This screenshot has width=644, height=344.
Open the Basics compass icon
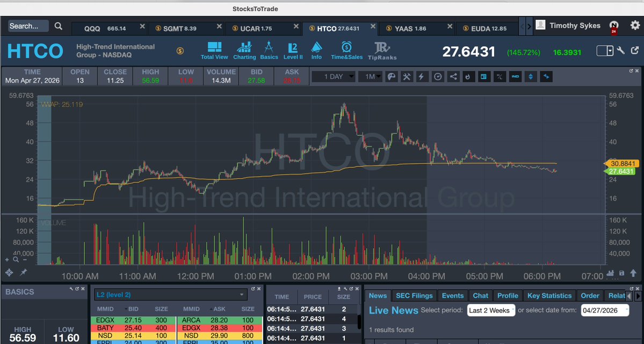click(x=269, y=51)
